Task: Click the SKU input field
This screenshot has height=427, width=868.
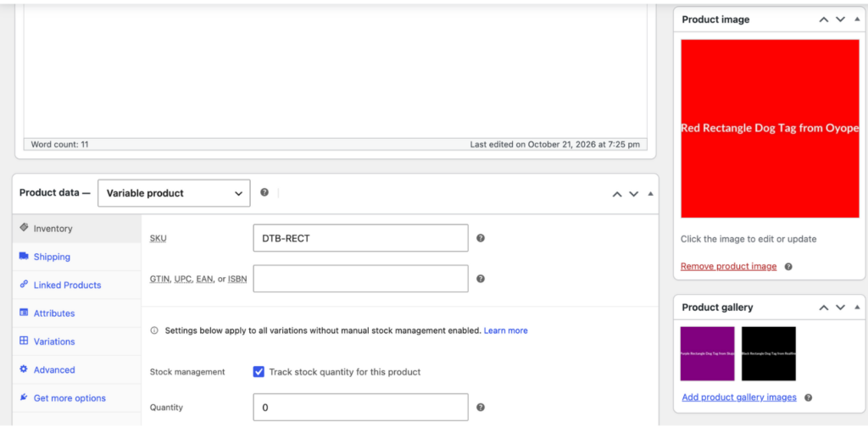Action: pos(361,238)
